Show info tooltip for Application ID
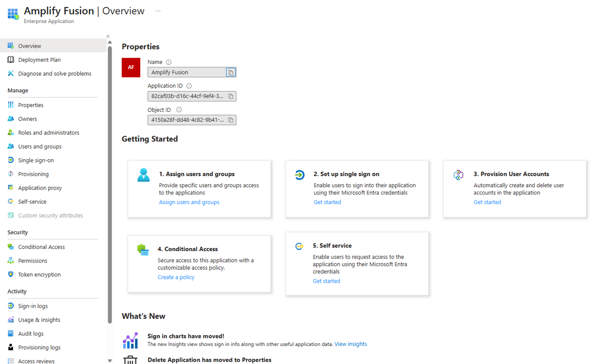This screenshot has width=607, height=364. [189, 86]
